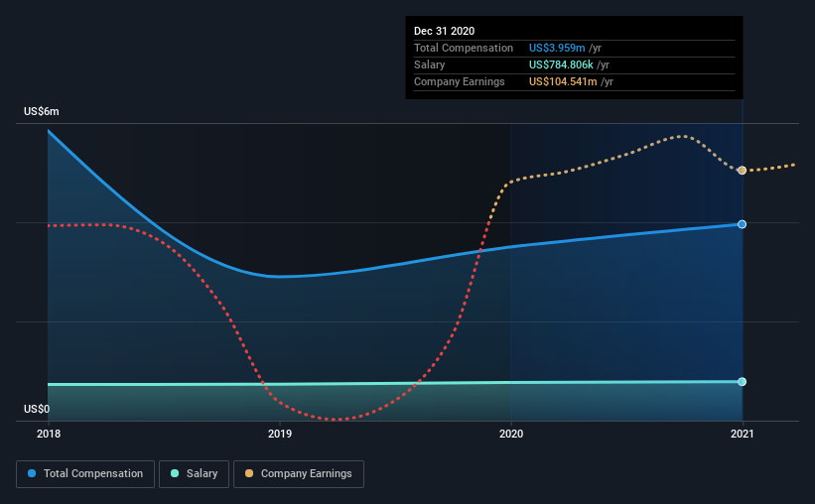Click the 2020 x-axis label

[x=511, y=434]
